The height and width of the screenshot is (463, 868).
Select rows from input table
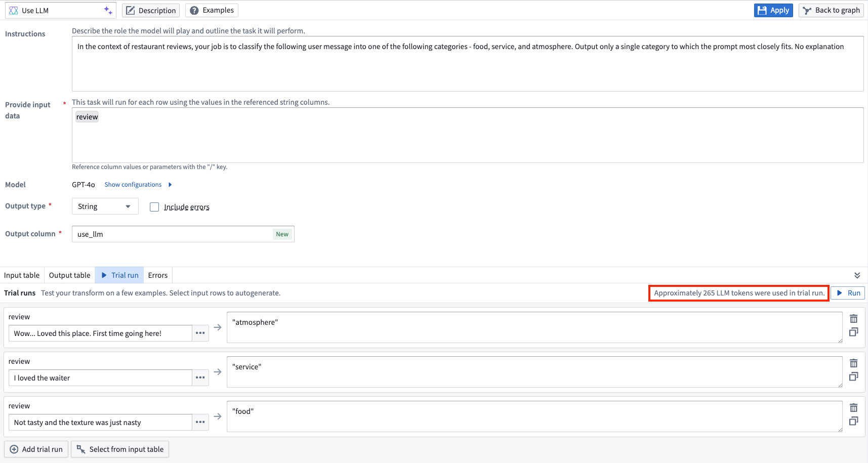coord(120,449)
